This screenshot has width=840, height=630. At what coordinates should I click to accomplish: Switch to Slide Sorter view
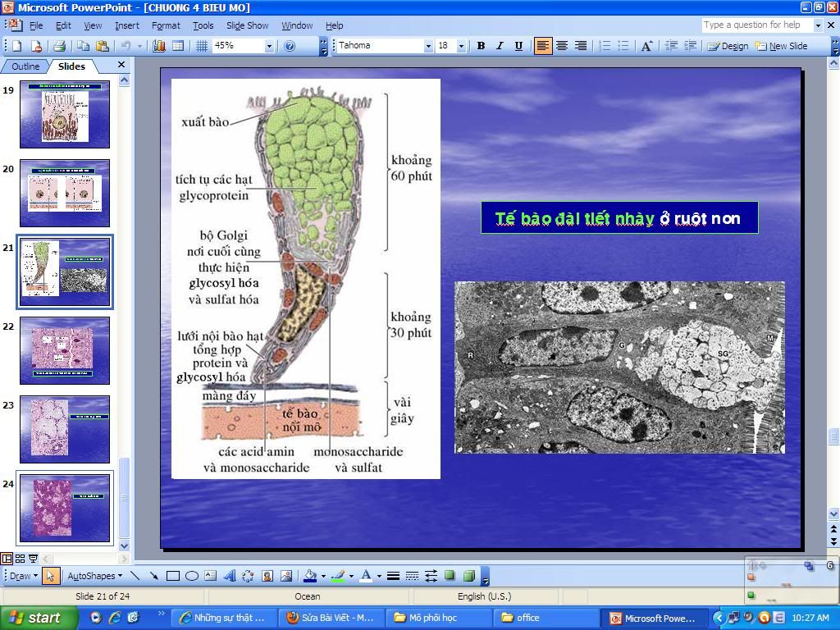(20, 559)
